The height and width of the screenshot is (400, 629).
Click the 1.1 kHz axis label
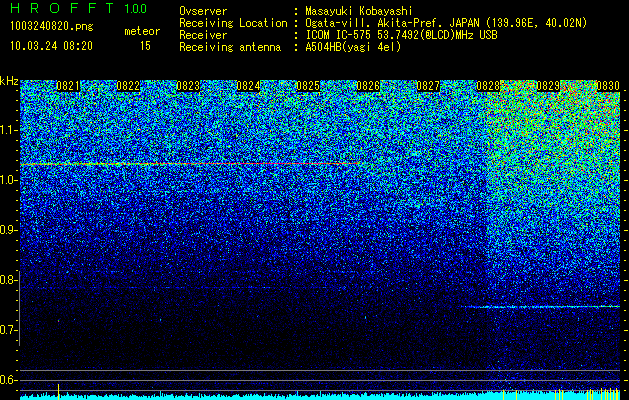click(x=7, y=130)
